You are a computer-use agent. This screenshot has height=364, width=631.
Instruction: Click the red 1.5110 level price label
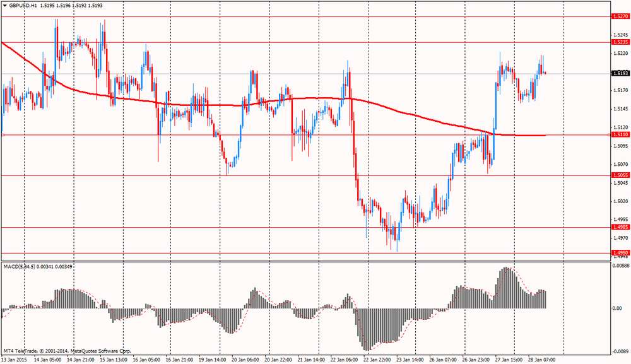point(620,135)
